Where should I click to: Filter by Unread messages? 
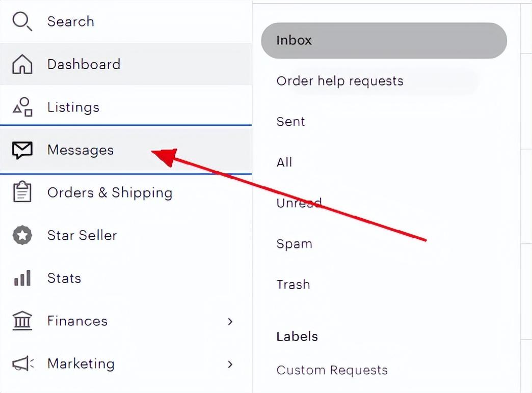pos(299,203)
